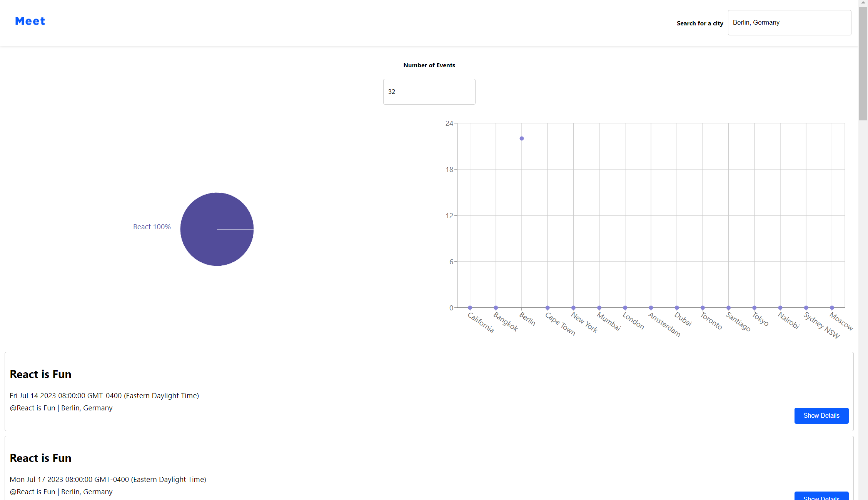Click the Fri Jul 14 event date text
Image resolution: width=868 pixels, height=500 pixels.
click(104, 395)
